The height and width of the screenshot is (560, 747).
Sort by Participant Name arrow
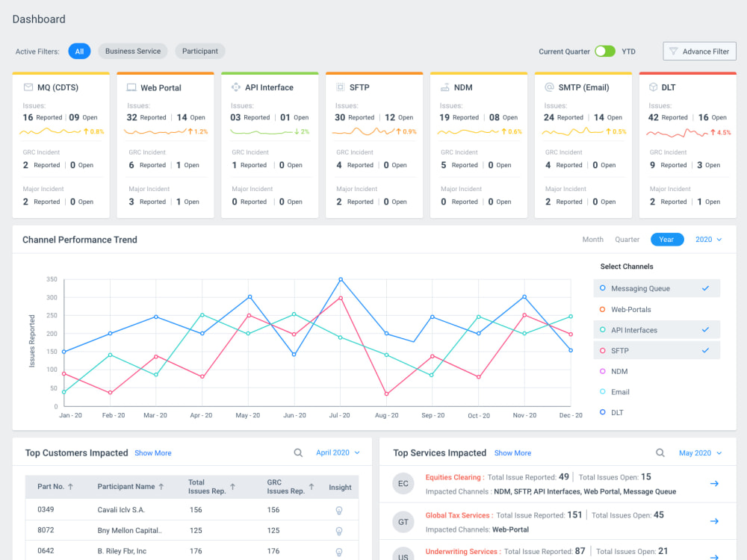click(161, 487)
